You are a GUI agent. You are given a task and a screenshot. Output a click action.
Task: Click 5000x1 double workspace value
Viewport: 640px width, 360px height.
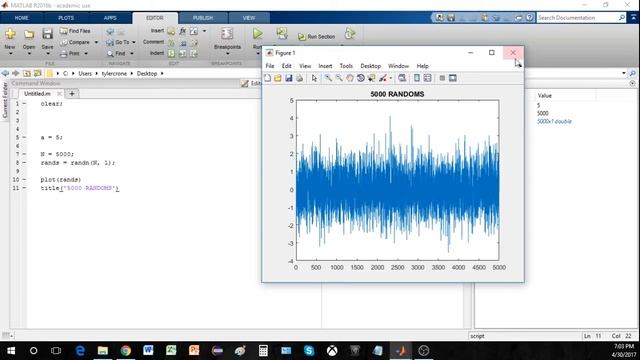[554, 122]
